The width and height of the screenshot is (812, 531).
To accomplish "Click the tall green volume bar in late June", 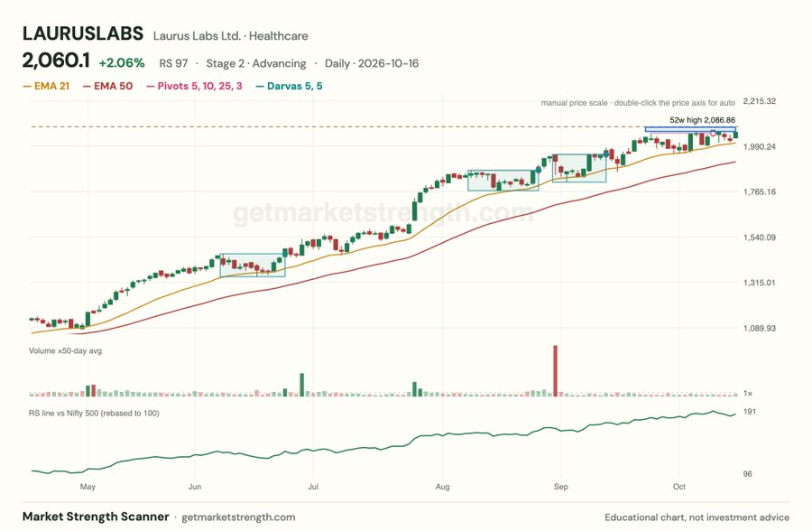I will click(x=302, y=385).
